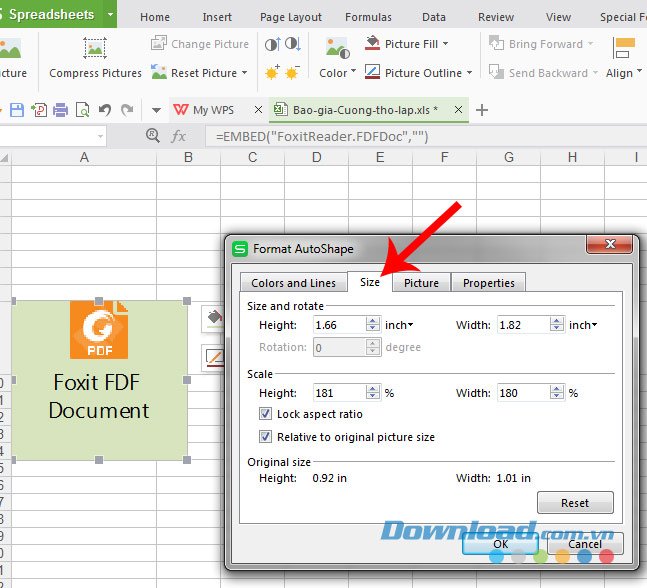Click the Scale Width 180 spinner arrows
647x588 pixels.
(557, 392)
